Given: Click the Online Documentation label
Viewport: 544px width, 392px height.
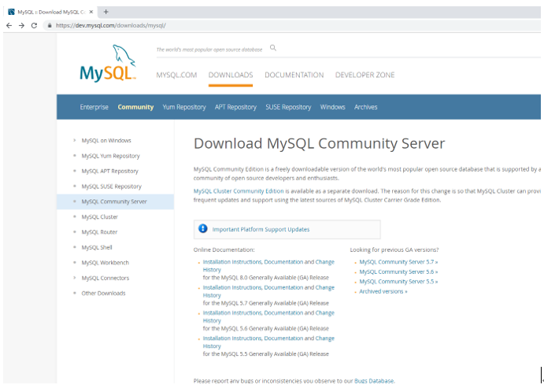Looking at the screenshot, I should (x=224, y=250).
